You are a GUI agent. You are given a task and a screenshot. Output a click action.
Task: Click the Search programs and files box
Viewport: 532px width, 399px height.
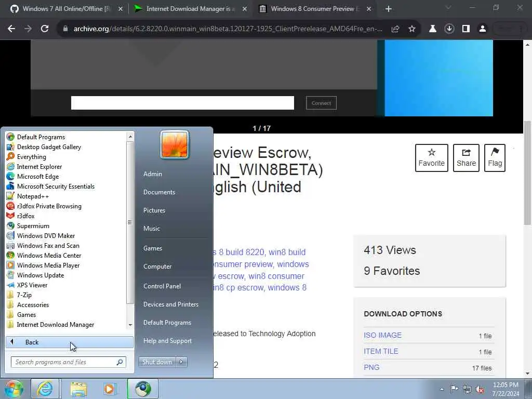pos(68,362)
